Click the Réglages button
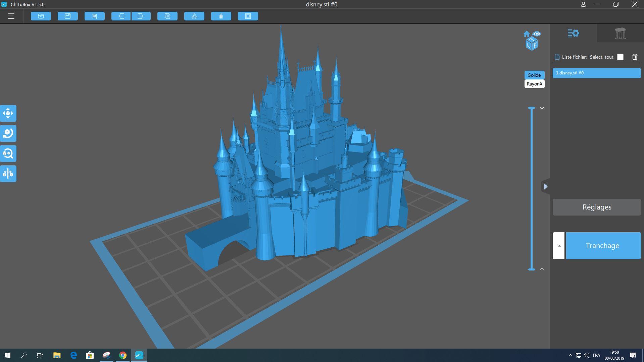The image size is (644, 362). (x=597, y=207)
